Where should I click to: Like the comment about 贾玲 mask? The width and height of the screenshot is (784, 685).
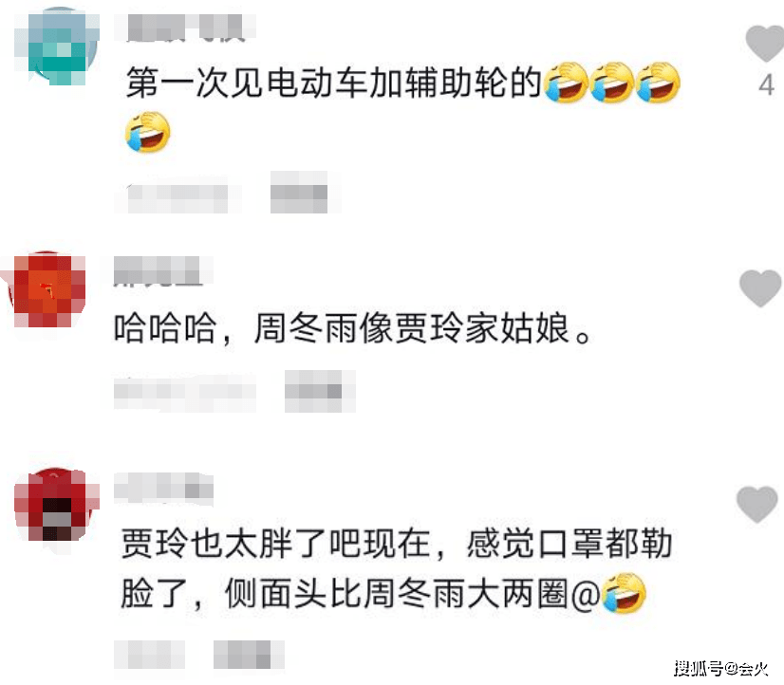[757, 505]
